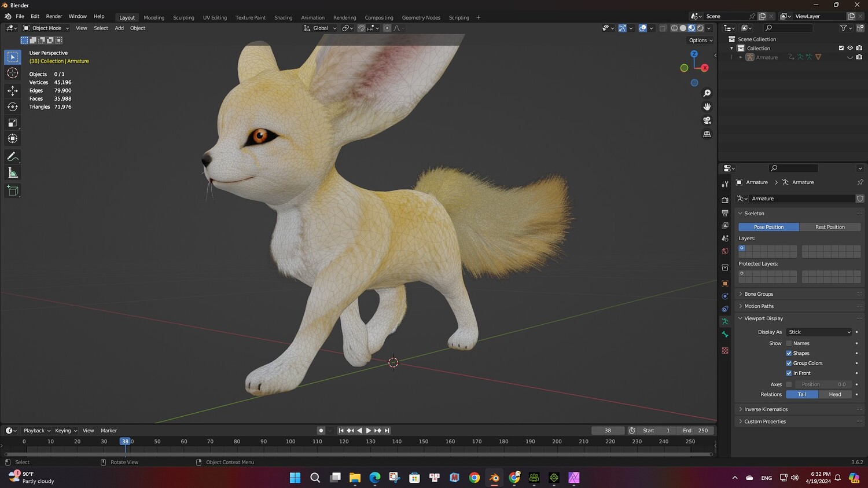This screenshot has height=488, width=868.
Task: Select the Rotate tool in the toolbar
Action: point(12,107)
